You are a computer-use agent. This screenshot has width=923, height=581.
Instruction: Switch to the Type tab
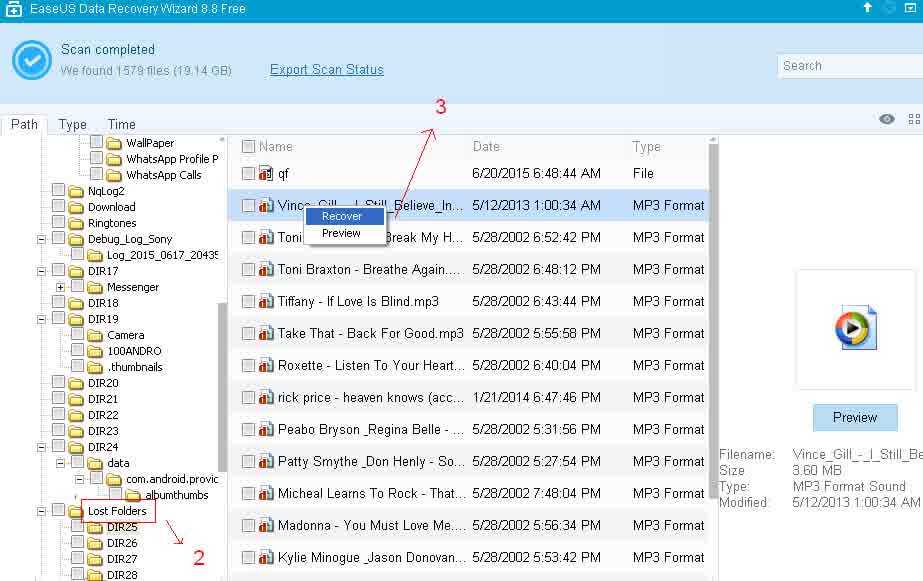click(71, 124)
